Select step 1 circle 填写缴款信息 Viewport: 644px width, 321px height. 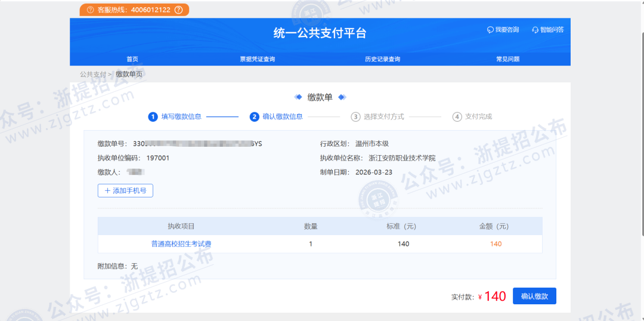[x=153, y=117]
